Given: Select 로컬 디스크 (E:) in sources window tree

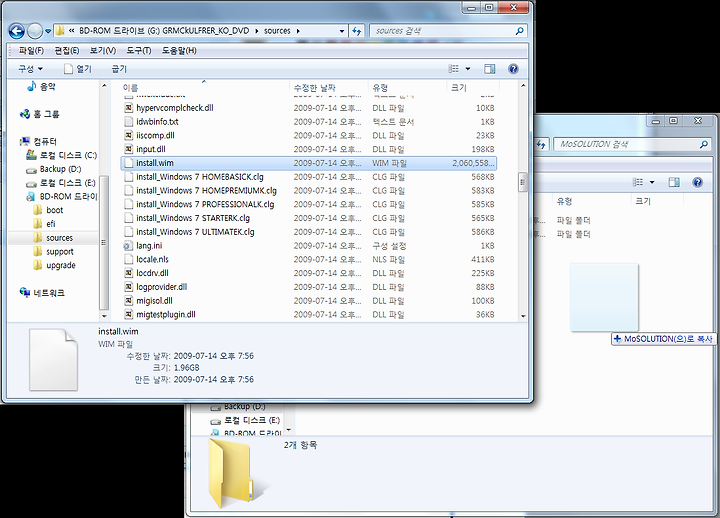Looking at the screenshot, I should click(x=61, y=183).
